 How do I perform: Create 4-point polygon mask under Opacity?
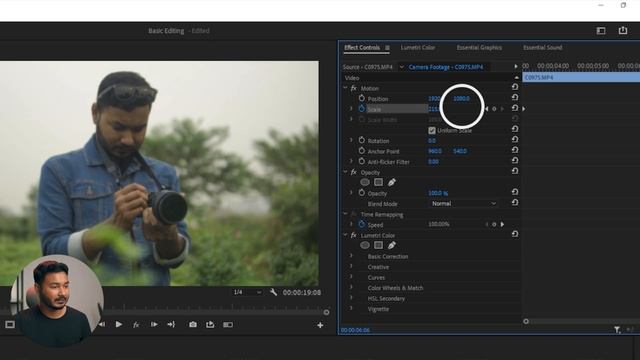tap(378, 182)
